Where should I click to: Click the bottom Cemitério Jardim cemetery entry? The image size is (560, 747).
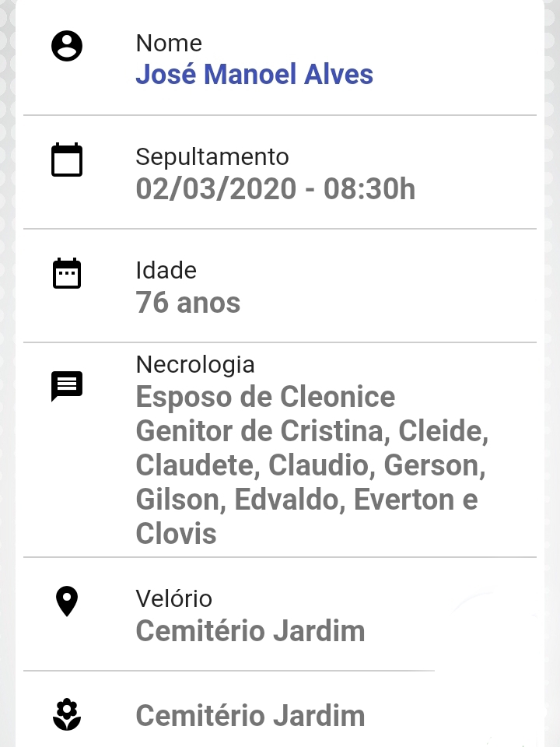[250, 716]
